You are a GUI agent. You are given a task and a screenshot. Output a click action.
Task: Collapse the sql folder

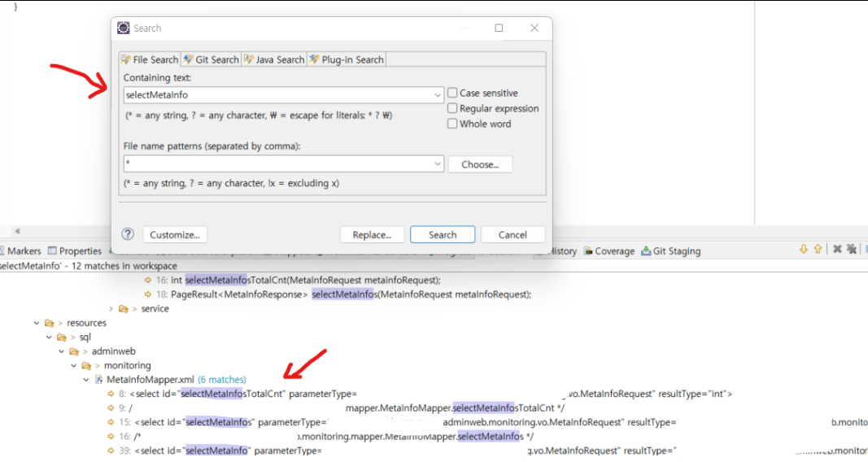pos(49,338)
